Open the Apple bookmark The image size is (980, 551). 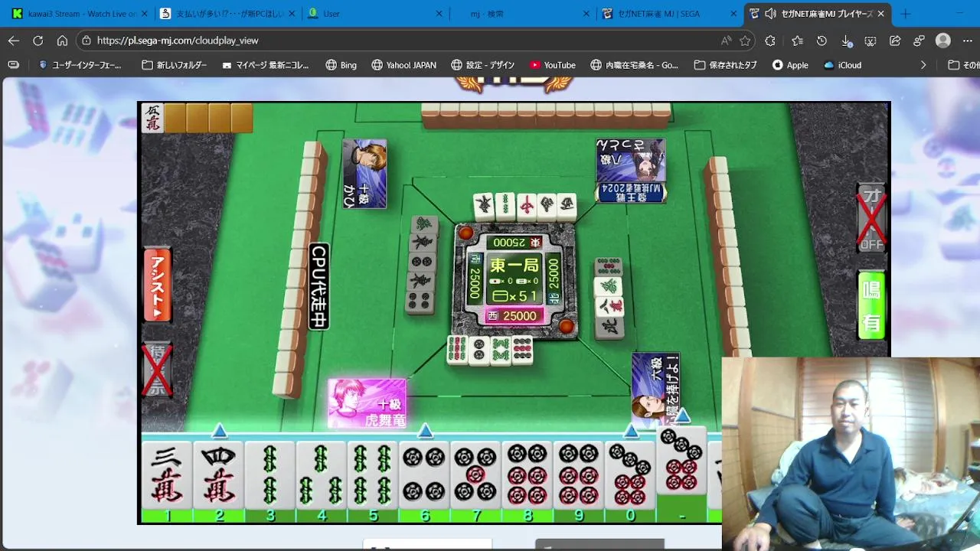(x=790, y=65)
